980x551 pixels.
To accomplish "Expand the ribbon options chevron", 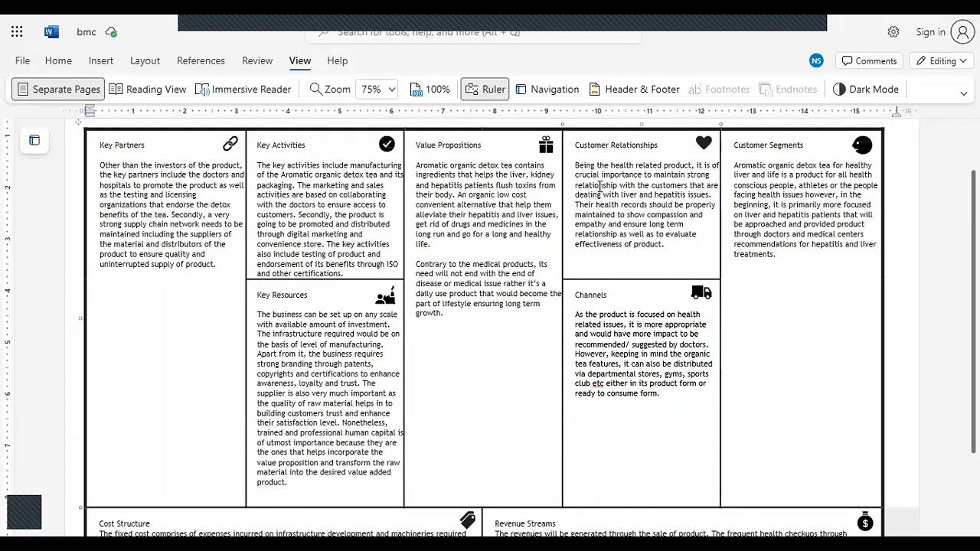I will point(963,93).
